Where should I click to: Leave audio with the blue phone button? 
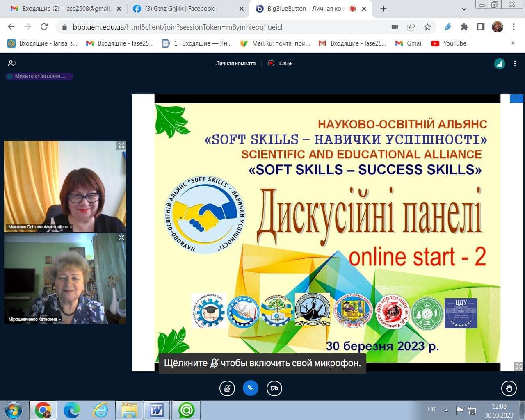pyautogui.click(x=251, y=388)
